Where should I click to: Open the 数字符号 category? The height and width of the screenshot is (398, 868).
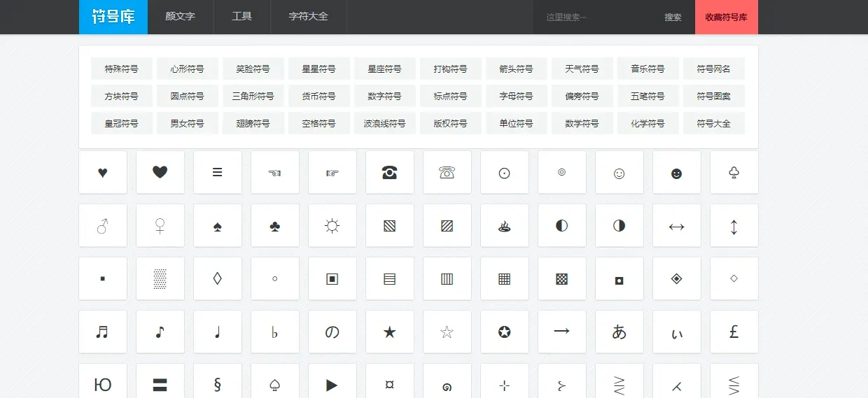click(x=385, y=96)
